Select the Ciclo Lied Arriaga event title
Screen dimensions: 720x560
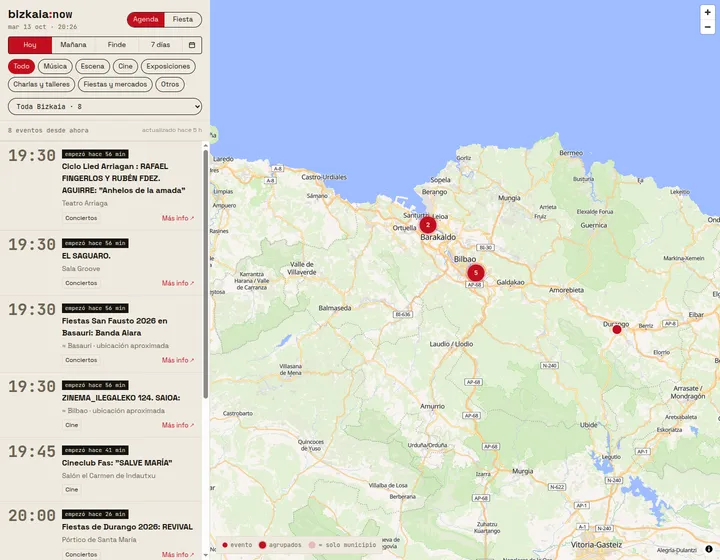point(124,178)
